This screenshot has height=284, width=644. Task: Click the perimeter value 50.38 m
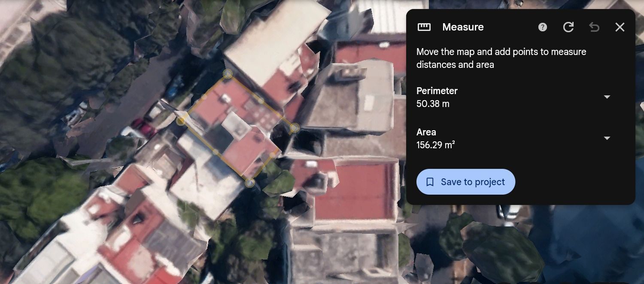[x=433, y=104]
